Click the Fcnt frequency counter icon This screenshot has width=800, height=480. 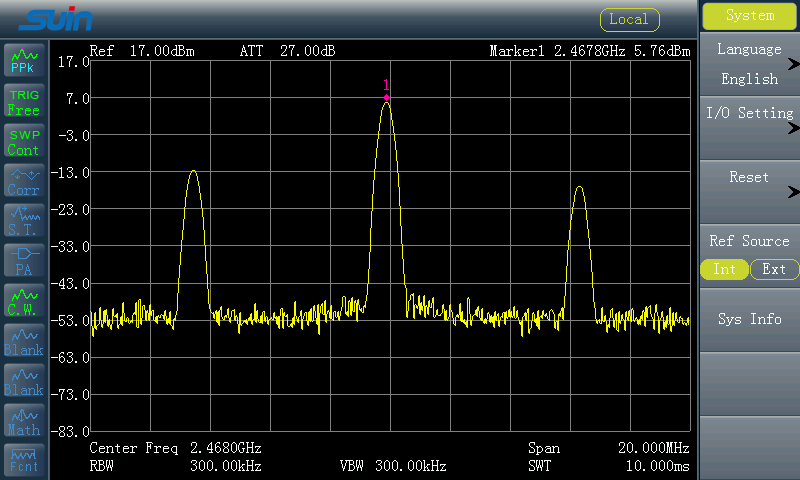24,460
